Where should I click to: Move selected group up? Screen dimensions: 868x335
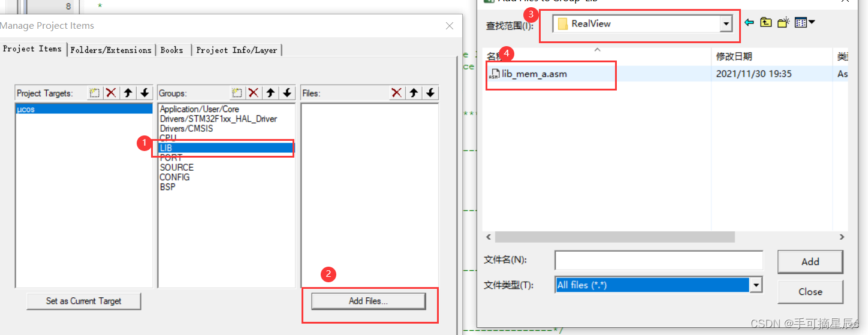coord(270,93)
